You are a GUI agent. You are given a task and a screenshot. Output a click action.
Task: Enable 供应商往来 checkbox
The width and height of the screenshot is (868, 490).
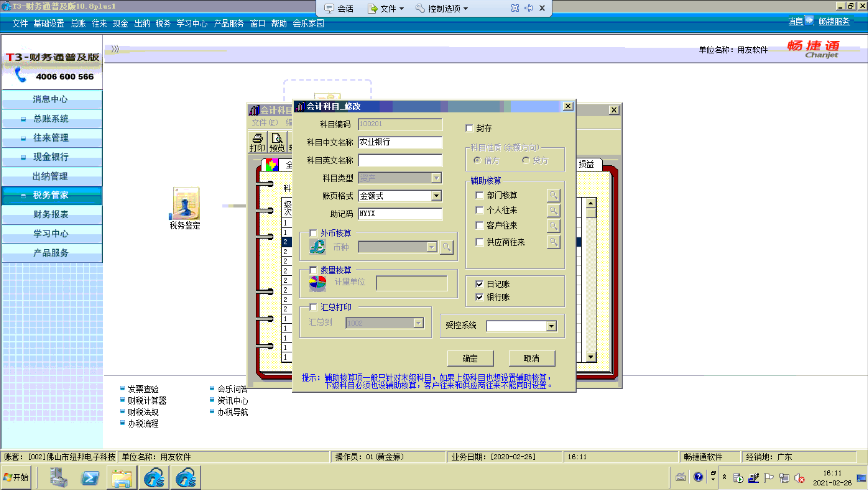pos(479,242)
